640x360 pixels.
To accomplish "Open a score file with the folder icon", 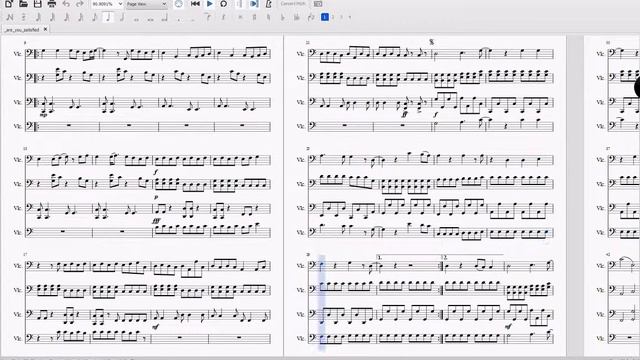I will (23, 4).
